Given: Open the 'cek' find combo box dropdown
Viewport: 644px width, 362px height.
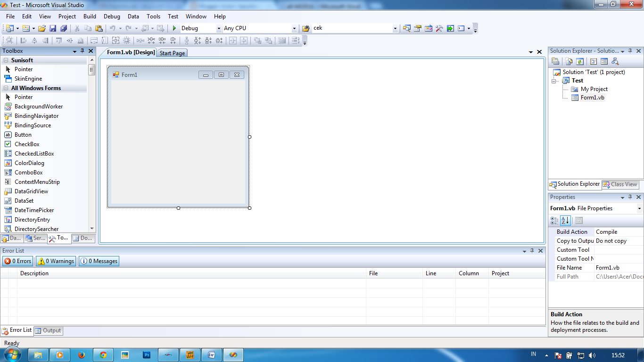Looking at the screenshot, I should [395, 28].
